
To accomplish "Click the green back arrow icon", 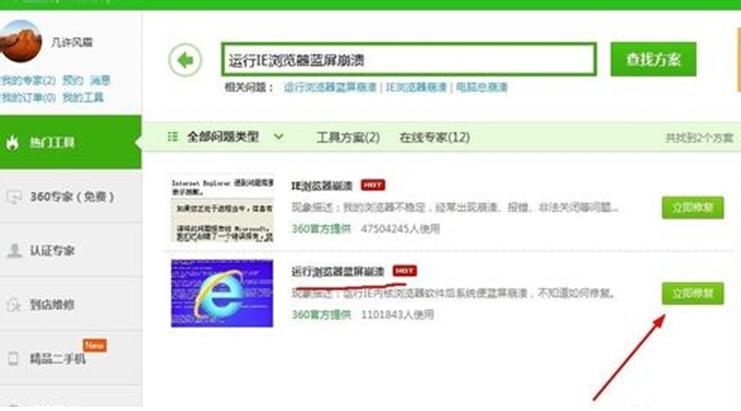I will 186,60.
